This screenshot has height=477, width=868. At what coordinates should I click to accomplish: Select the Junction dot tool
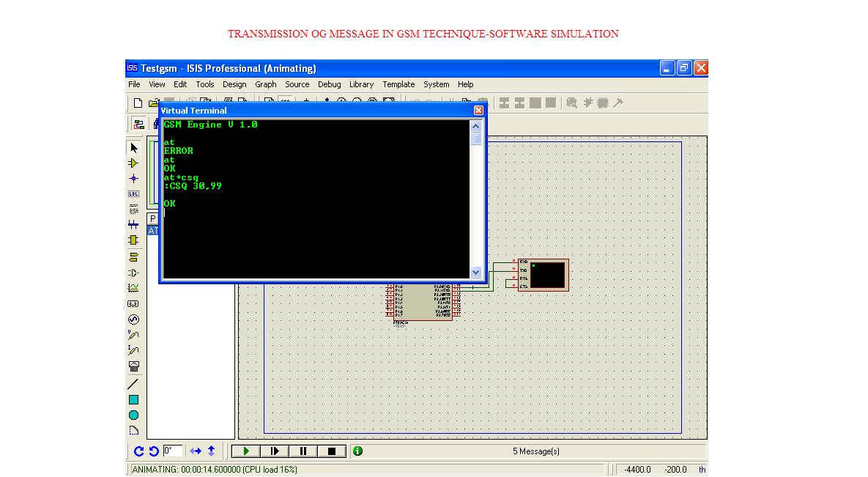click(x=133, y=178)
